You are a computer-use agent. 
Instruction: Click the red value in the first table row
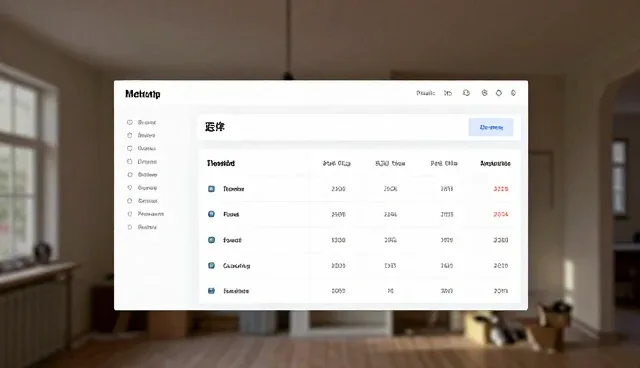pyautogui.click(x=501, y=188)
